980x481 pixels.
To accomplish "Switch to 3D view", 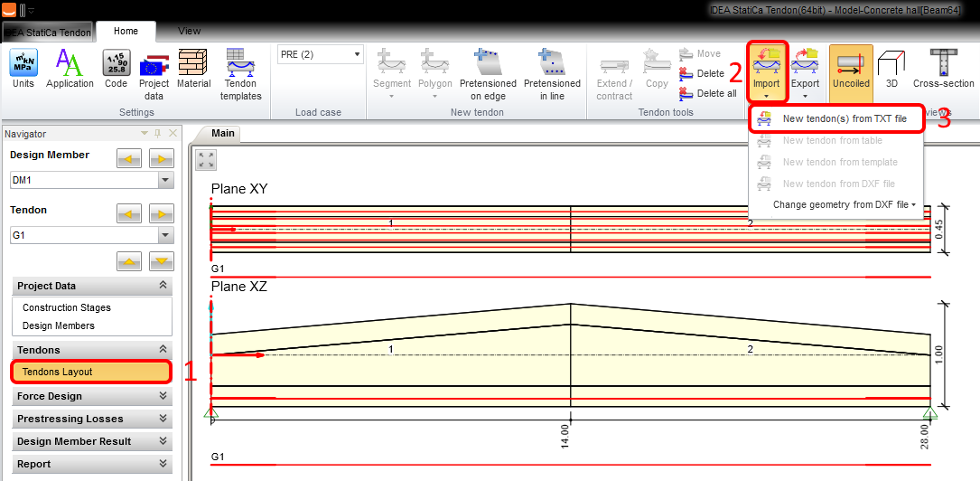I will click(891, 70).
